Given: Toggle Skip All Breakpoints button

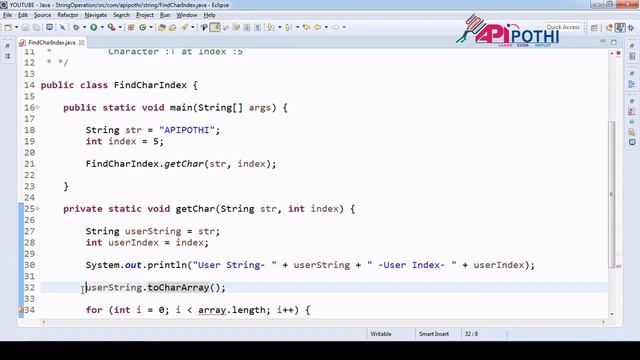Looking at the screenshot, I should 62,27.
